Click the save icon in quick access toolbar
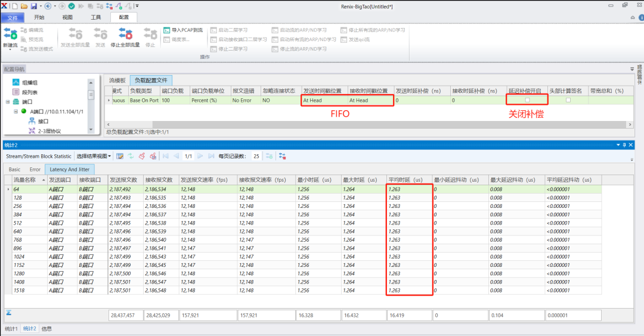 35,6
